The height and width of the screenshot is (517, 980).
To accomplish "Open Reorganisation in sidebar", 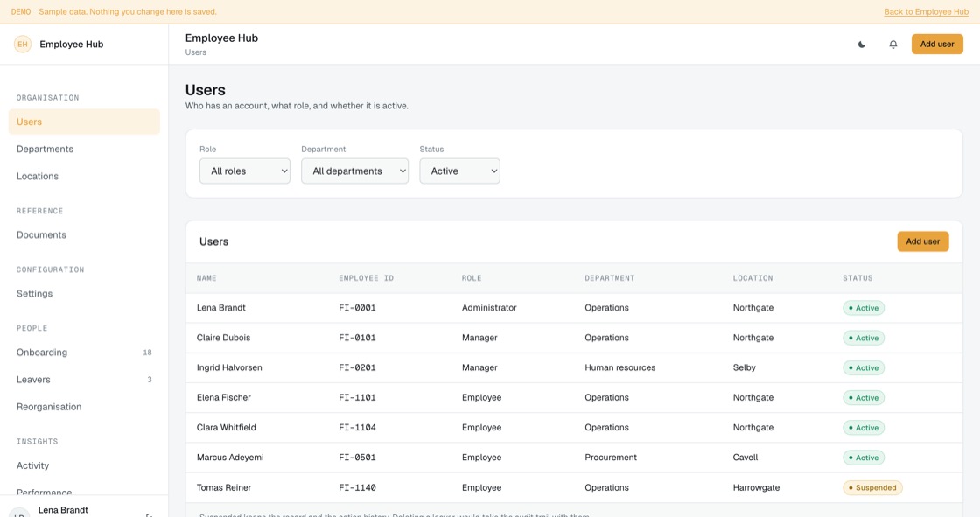I will (x=84, y=407).
